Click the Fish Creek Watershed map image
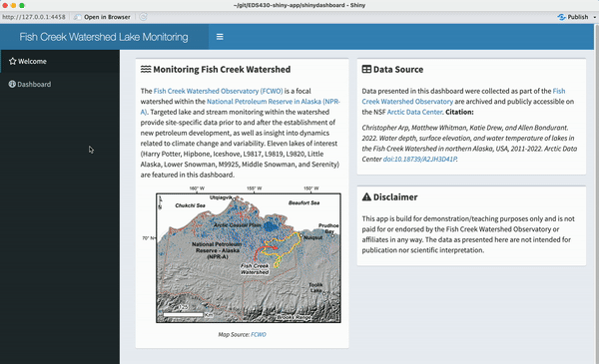Viewport: 599px width, 364px height. (249, 257)
